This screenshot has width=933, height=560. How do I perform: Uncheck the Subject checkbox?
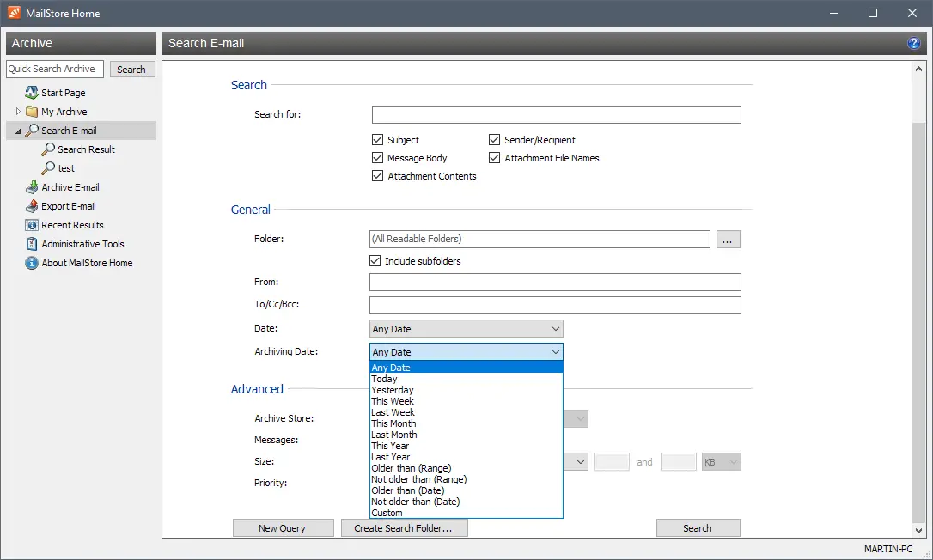click(x=377, y=140)
